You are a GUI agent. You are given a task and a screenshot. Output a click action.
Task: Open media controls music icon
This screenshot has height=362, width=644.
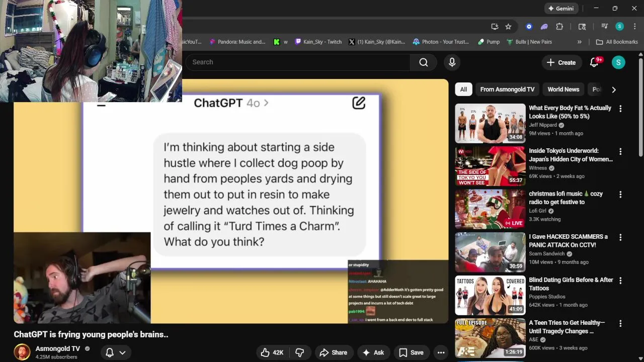[605, 27]
